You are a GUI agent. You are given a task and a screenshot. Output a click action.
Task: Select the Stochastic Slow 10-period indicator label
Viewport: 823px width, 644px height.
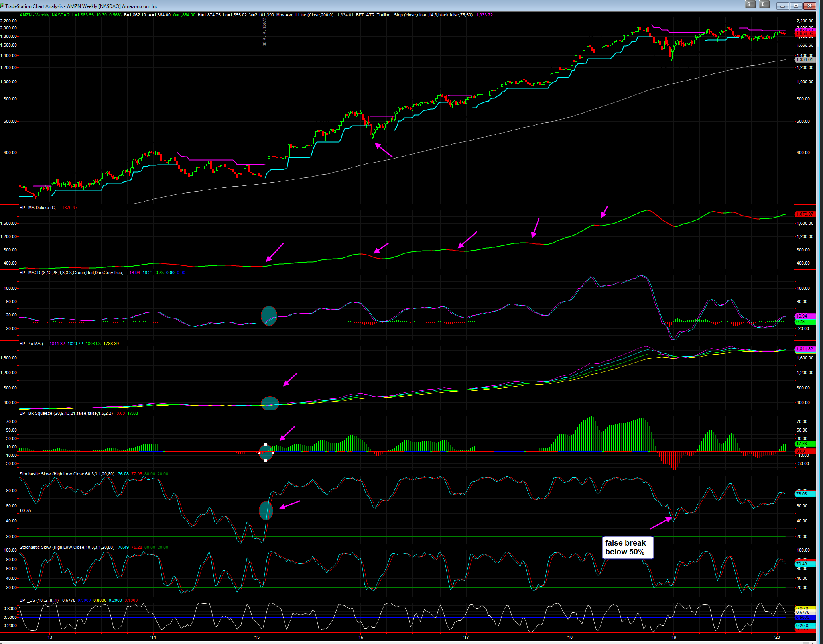[67, 547]
